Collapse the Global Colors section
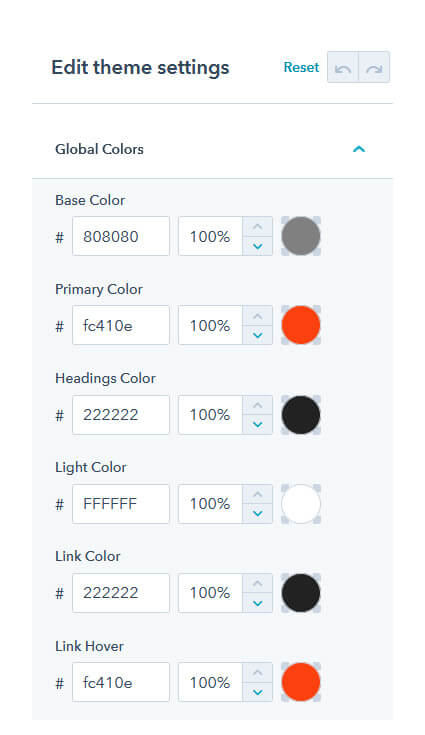425x735 pixels. point(359,149)
